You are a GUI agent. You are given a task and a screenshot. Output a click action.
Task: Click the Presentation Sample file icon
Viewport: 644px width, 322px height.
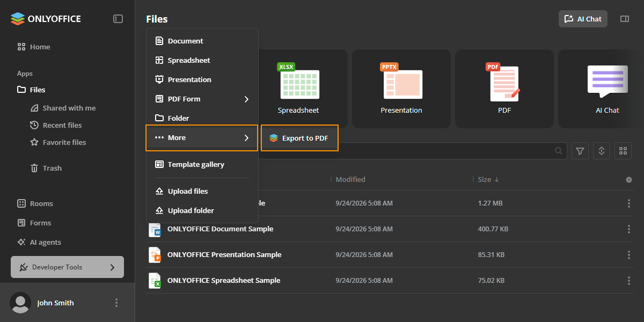click(155, 255)
